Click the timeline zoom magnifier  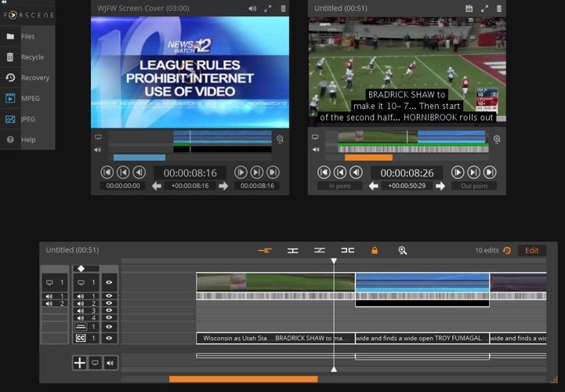[x=403, y=250]
